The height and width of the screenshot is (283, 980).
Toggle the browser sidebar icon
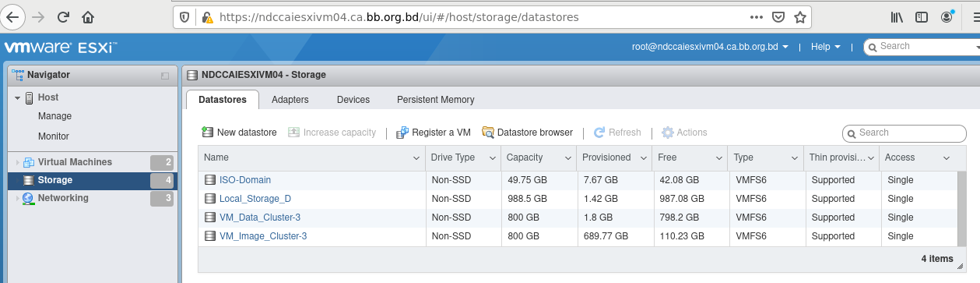[x=922, y=16]
